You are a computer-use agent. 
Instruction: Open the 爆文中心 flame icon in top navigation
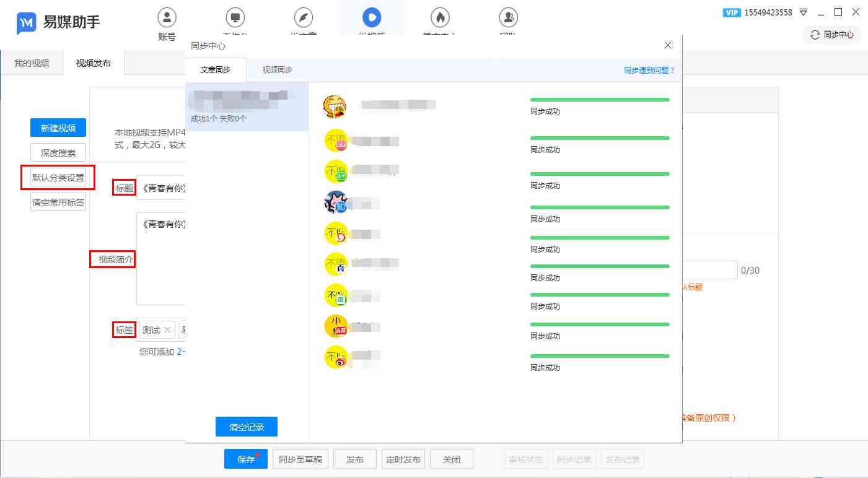(x=440, y=17)
